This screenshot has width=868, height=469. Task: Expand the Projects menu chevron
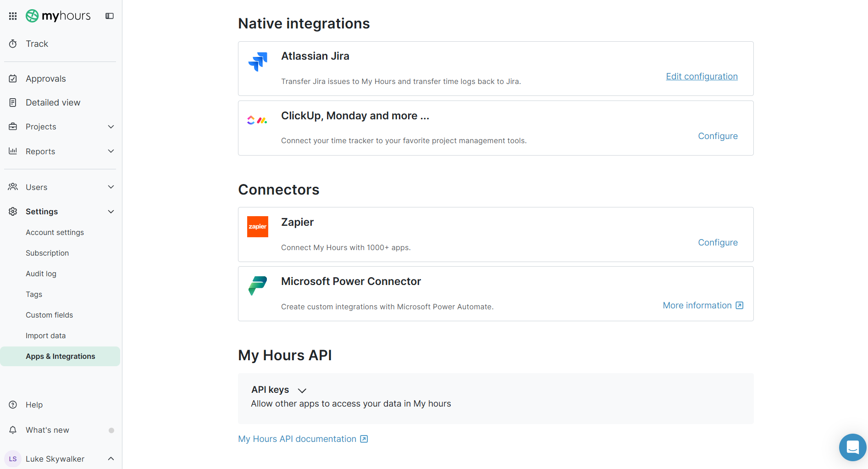111,127
